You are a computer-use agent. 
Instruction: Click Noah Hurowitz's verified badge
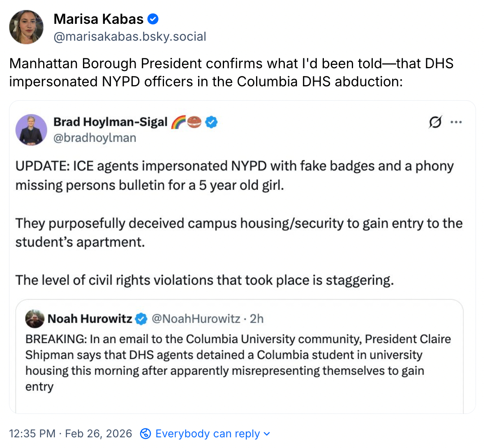141,319
